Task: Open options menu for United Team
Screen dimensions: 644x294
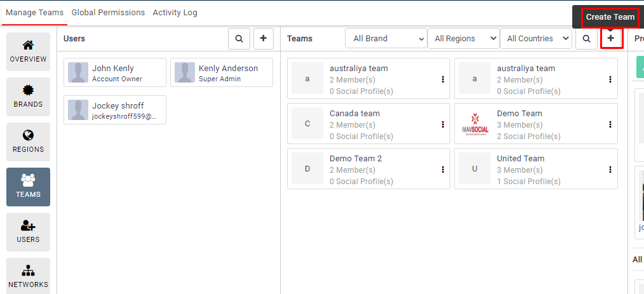Action: click(610, 170)
